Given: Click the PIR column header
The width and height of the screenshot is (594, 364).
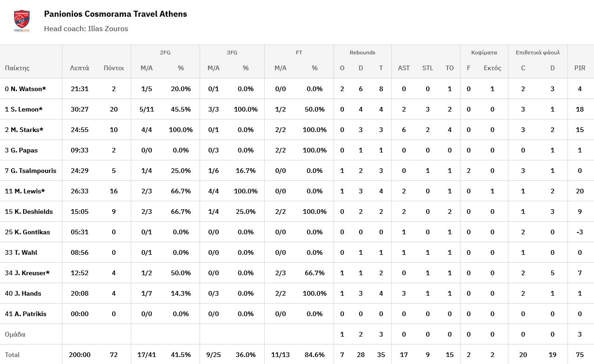Looking at the screenshot, I should click(x=580, y=68).
